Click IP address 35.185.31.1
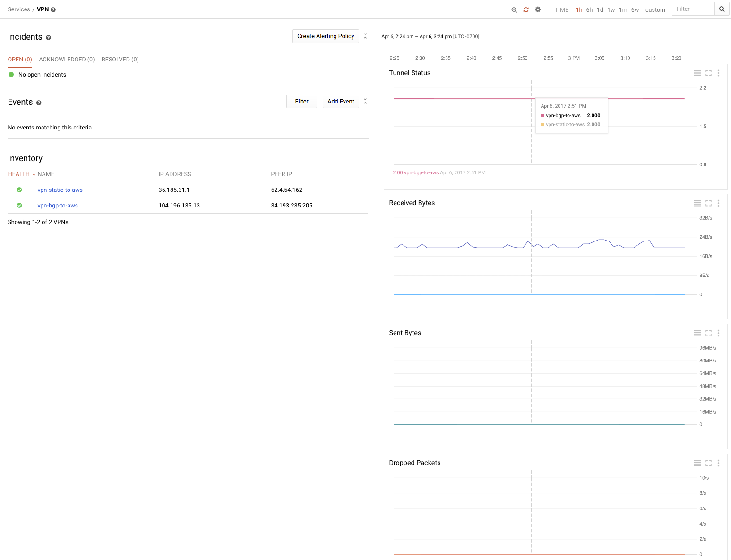This screenshot has width=731, height=560. (x=174, y=190)
